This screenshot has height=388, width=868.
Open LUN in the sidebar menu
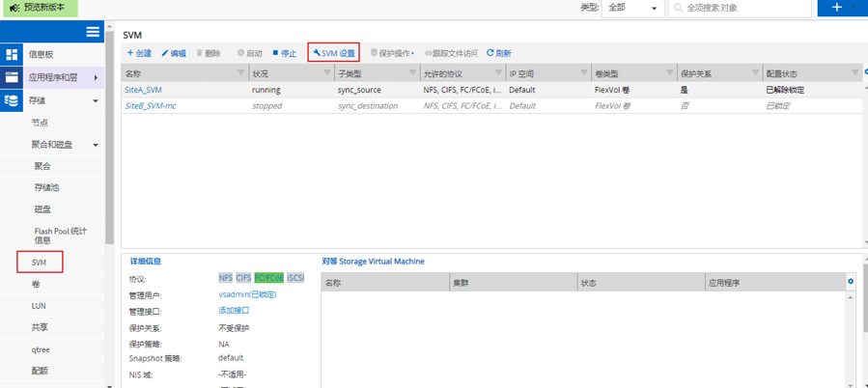(x=40, y=306)
